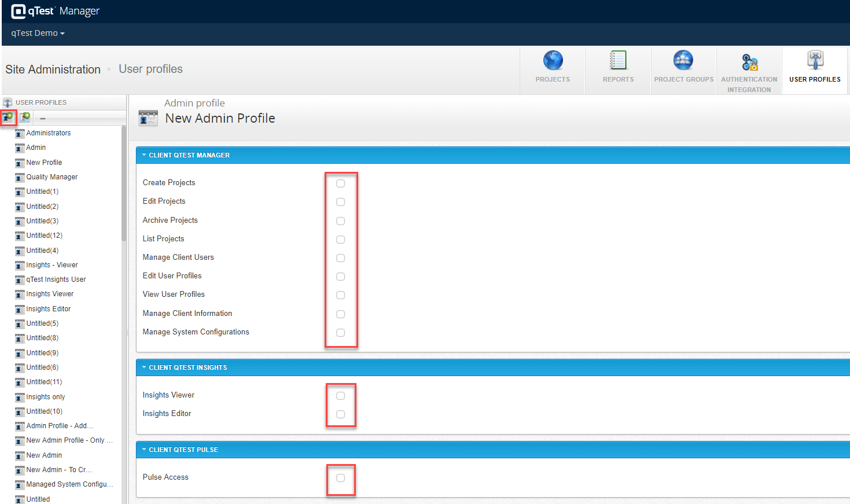The height and width of the screenshot is (504, 850).
Task: Enable the Edit User Profiles checkbox
Action: [x=341, y=277]
